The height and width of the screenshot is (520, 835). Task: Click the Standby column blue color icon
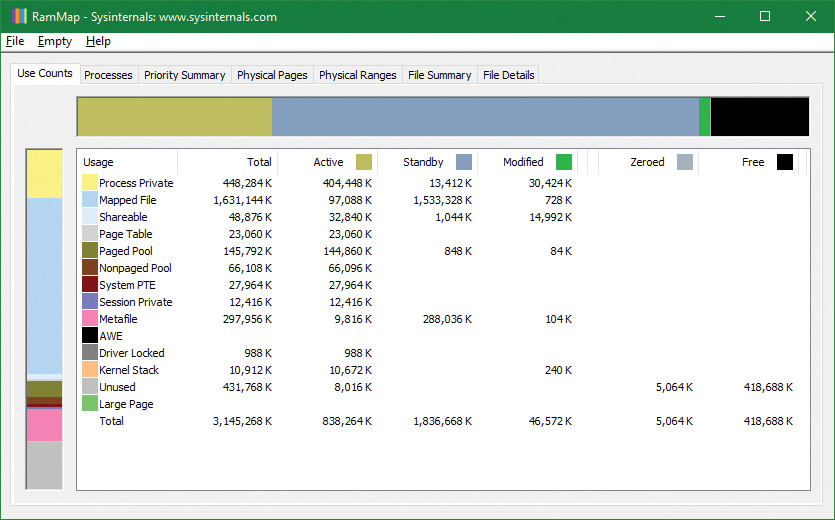(x=464, y=162)
